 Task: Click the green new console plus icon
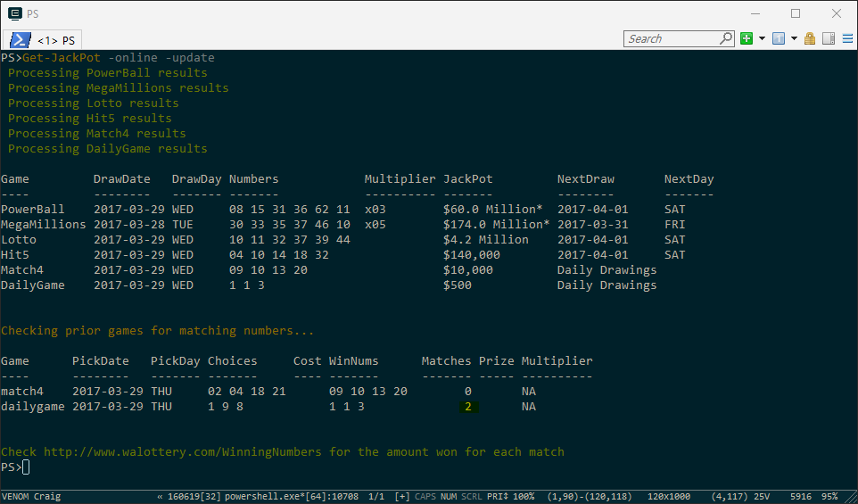click(747, 39)
